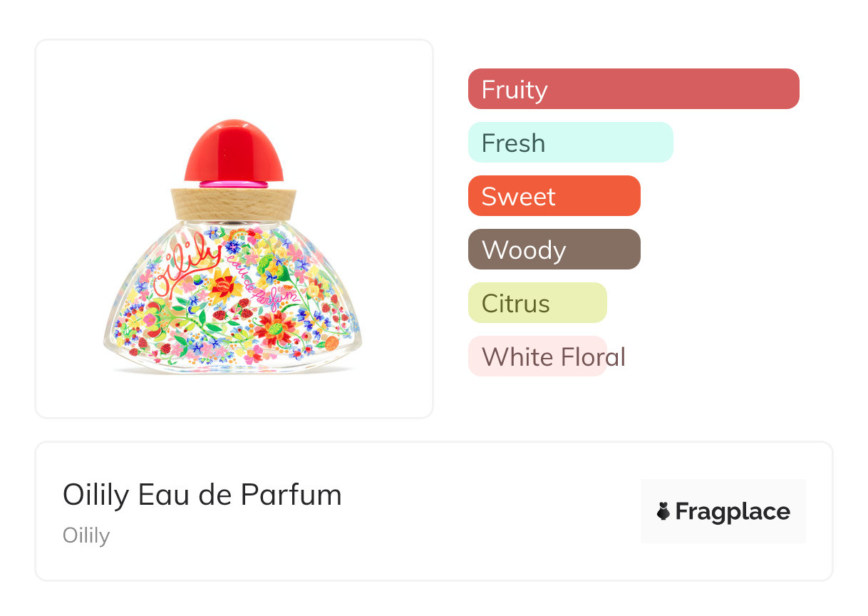Click the gray Oilily brand name

86,535
